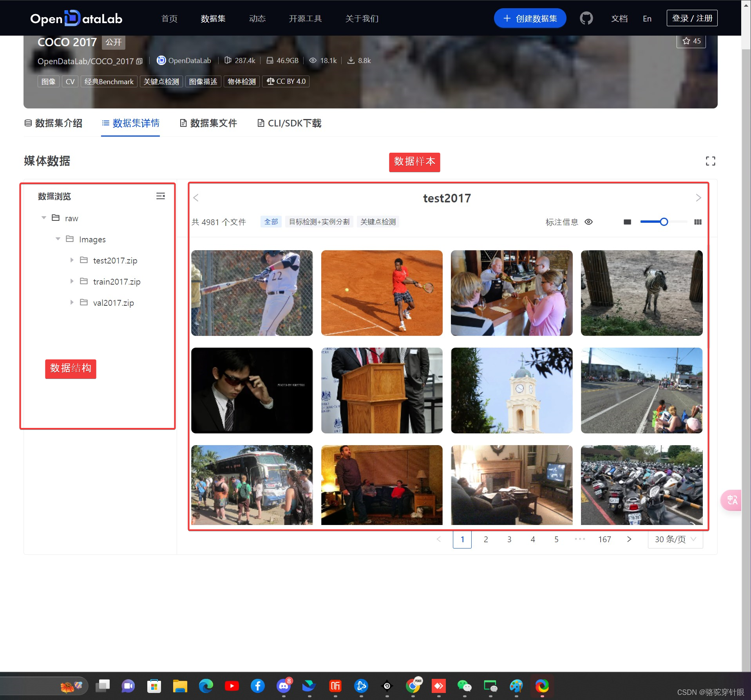Select single-image view mode
Image resolution: width=751 pixels, height=700 pixels.
tap(627, 222)
